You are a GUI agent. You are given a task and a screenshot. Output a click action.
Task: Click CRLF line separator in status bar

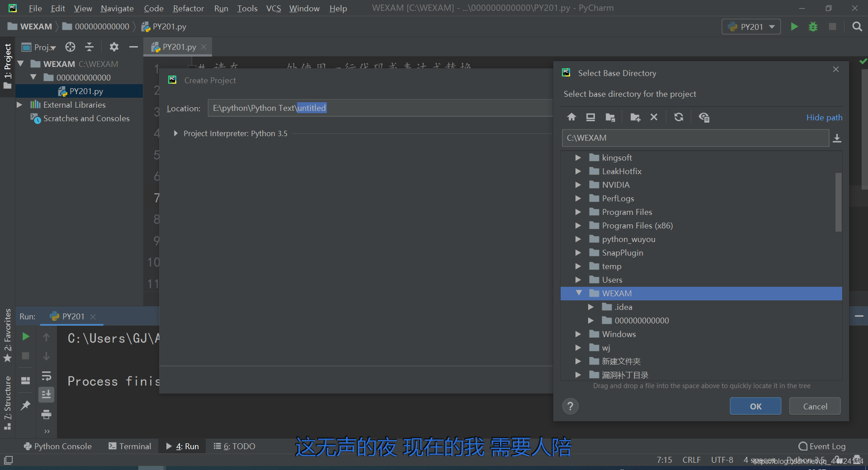(x=692, y=460)
